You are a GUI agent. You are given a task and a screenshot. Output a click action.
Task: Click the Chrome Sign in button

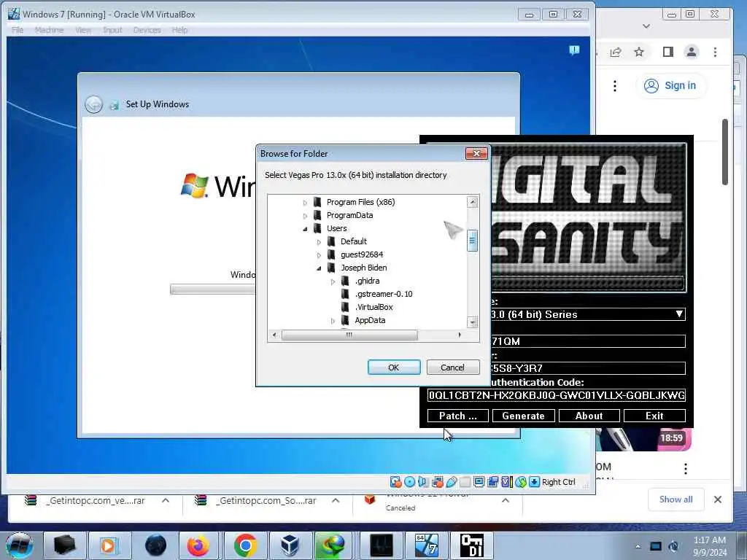pyautogui.click(x=671, y=86)
